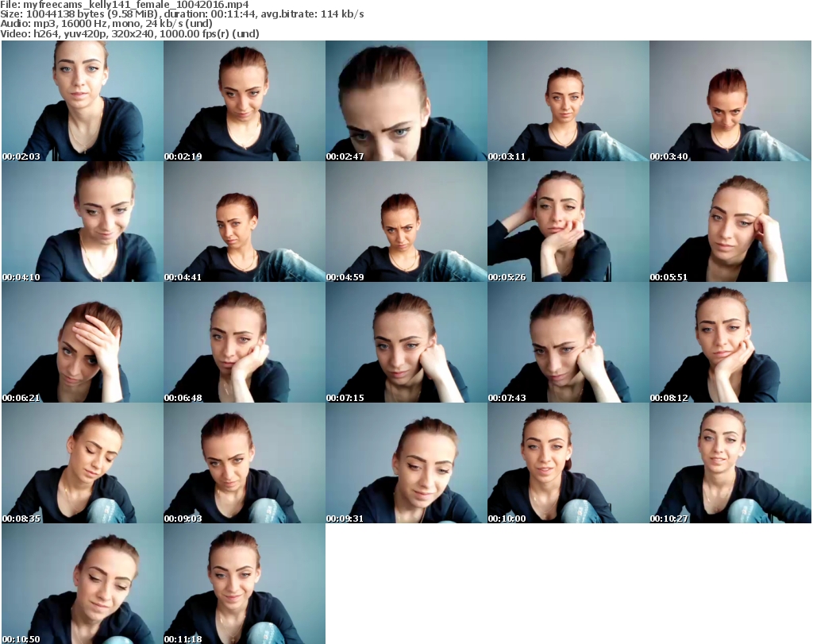Select the 00:06:21 hand-on-forehead frame
This screenshot has height=644, width=813.
click(x=82, y=342)
